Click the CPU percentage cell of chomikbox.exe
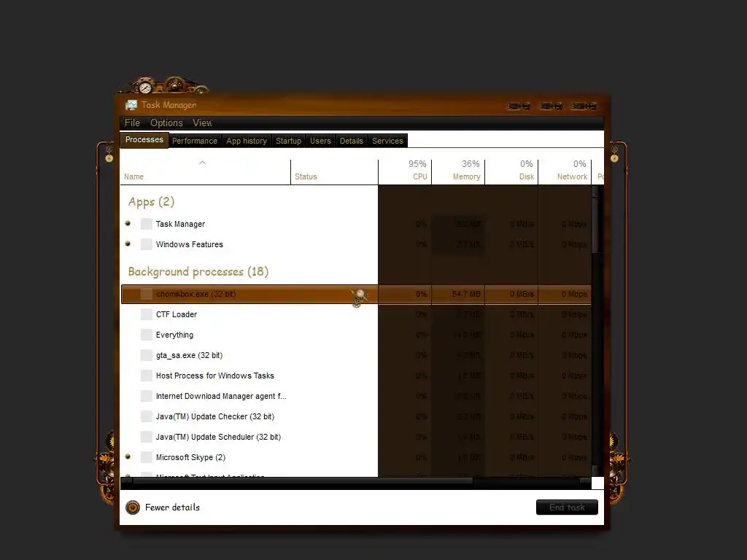Viewport: 747px width, 560px height. click(x=405, y=295)
